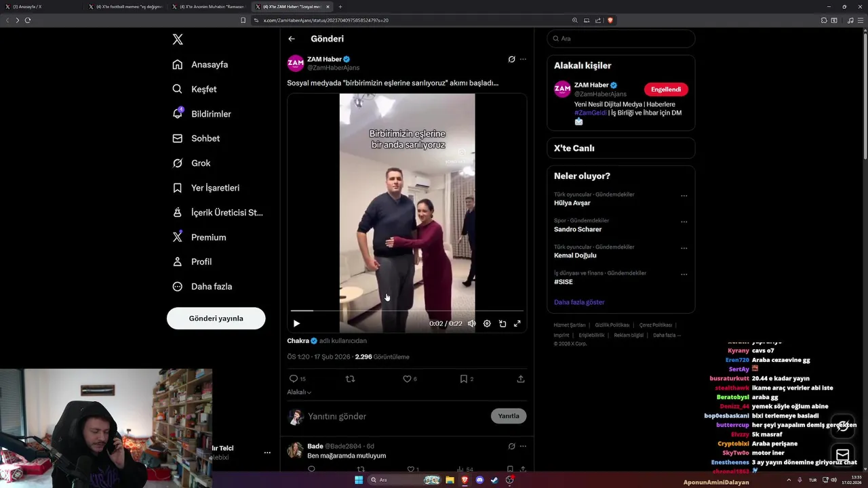Image resolution: width=868 pixels, height=488 pixels.
Task: Open Profil page
Action: (192, 262)
